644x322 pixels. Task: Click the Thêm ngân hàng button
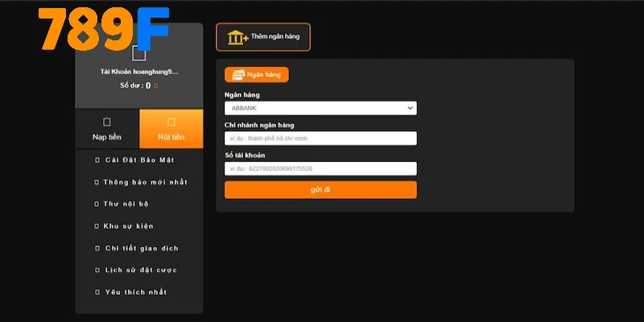pyautogui.click(x=263, y=37)
